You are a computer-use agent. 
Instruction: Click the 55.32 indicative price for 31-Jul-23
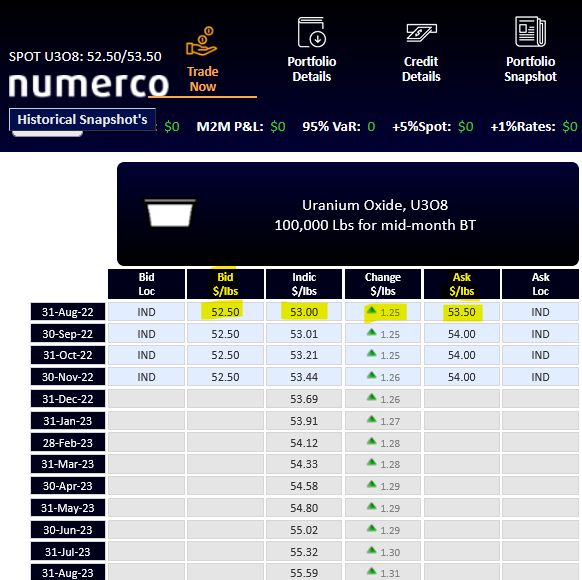[304, 552]
